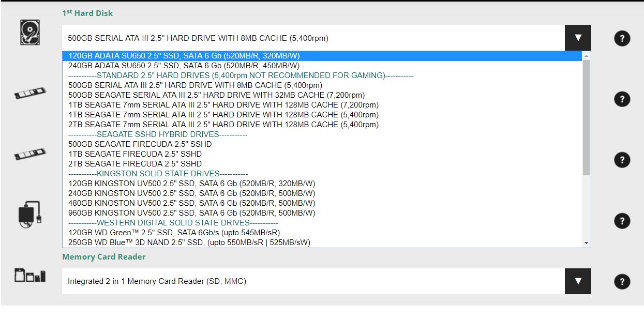Pick 1TB Seagate FireCuda SSHD
Viewport: 644px width, 319px height.
point(322,154)
